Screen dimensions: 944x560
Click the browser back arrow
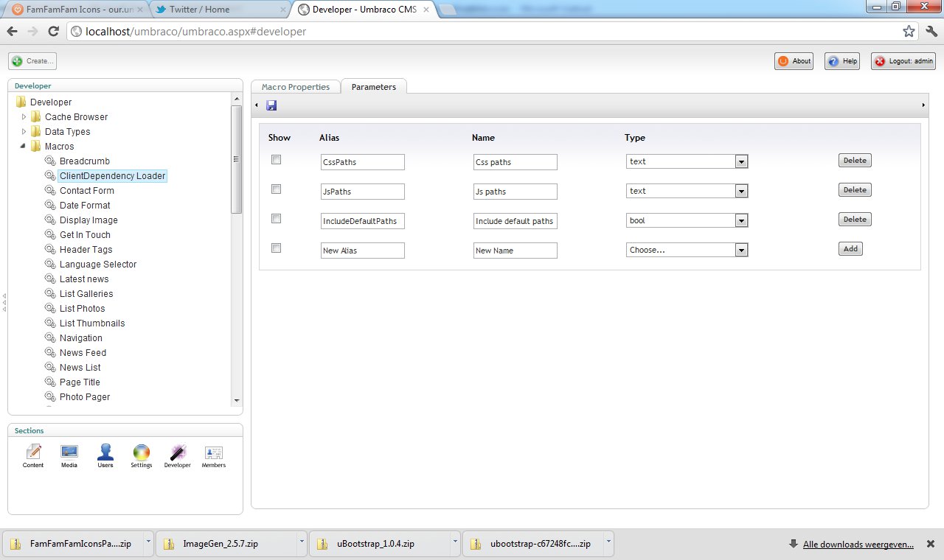[x=13, y=32]
